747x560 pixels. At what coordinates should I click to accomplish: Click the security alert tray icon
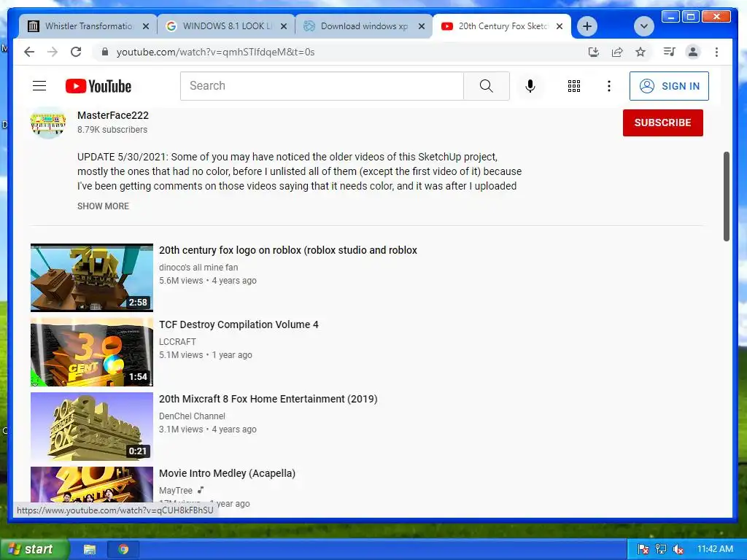point(643,549)
